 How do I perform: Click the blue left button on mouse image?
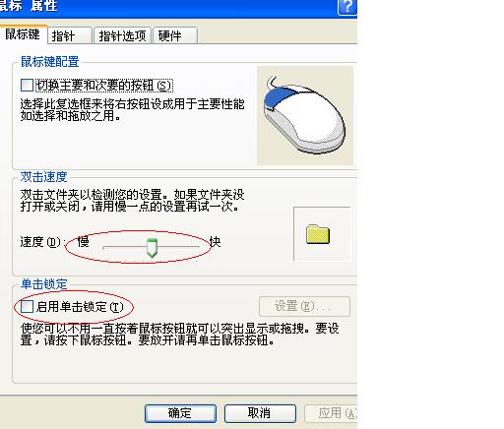(x=280, y=96)
